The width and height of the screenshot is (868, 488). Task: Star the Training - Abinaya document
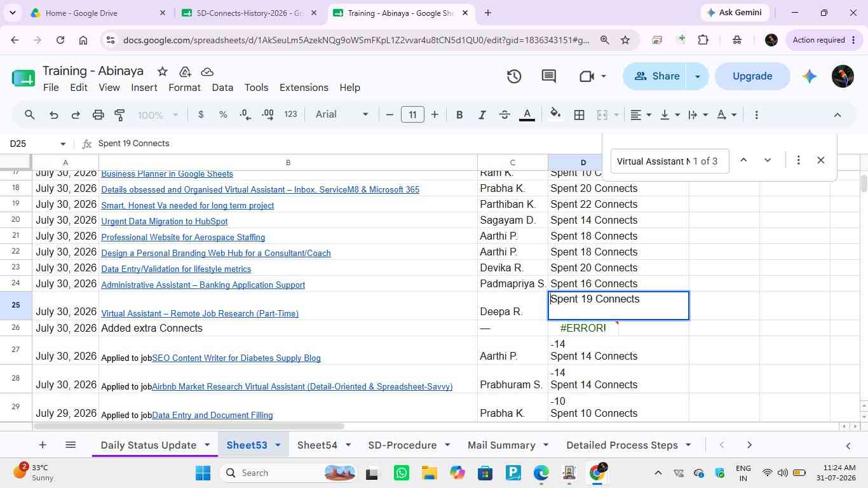coord(163,71)
